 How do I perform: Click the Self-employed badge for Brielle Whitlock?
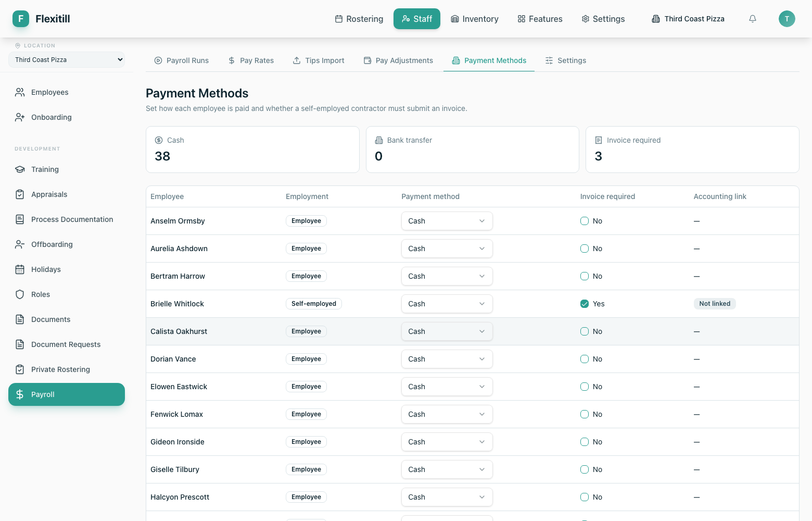314,304
